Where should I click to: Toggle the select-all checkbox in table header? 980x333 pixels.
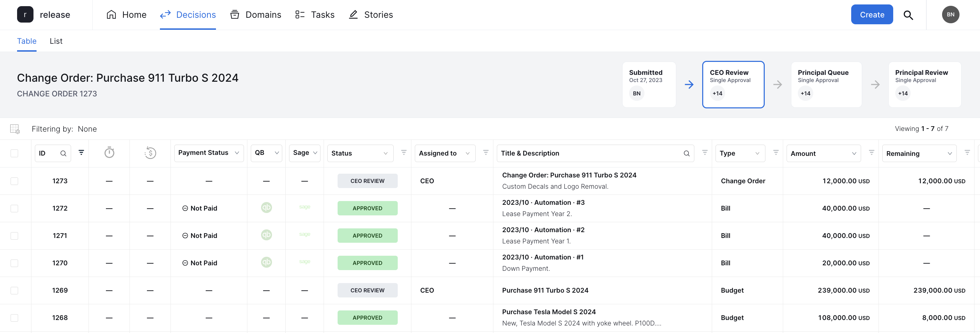pos(14,153)
